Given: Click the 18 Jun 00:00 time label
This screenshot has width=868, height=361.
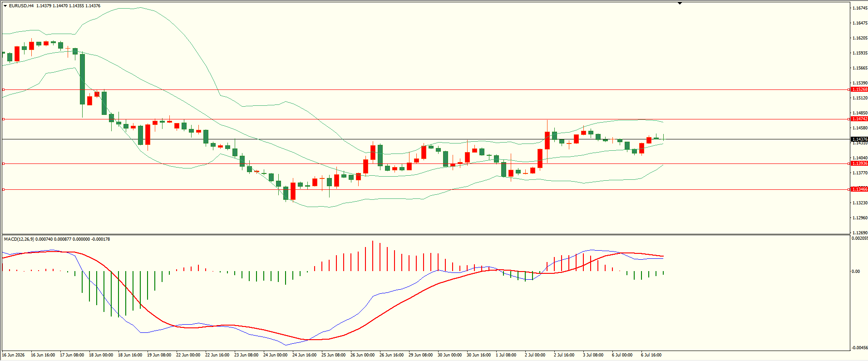Looking at the screenshot, I should pos(101,355).
